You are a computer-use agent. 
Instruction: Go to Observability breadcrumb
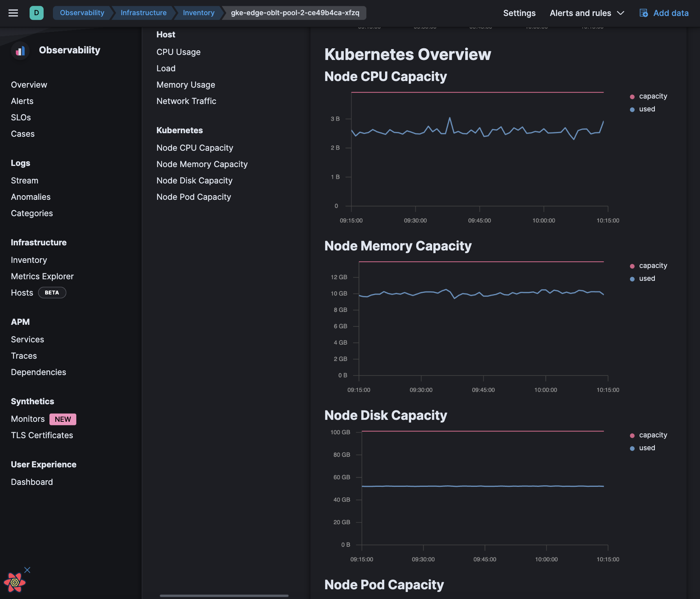[x=82, y=13]
